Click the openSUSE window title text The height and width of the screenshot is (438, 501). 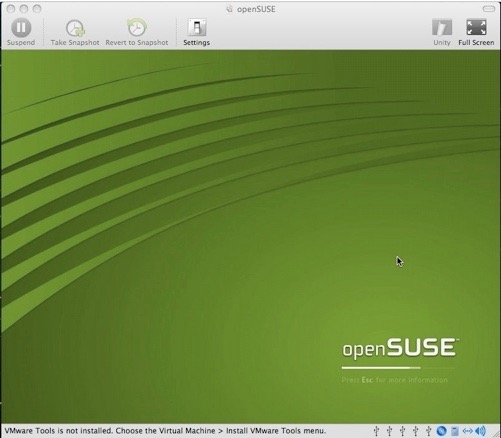(x=256, y=9)
